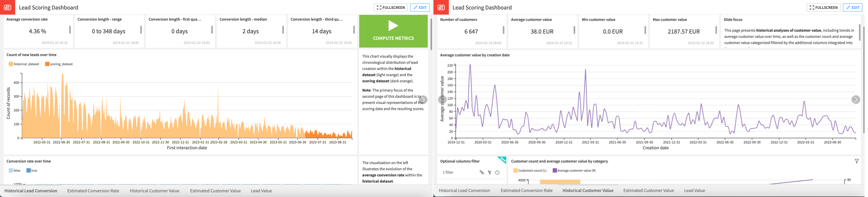The height and width of the screenshot is (197, 868).
Task: Open Estimated Conversion Rate tab in right dashboard
Action: [x=527, y=190]
